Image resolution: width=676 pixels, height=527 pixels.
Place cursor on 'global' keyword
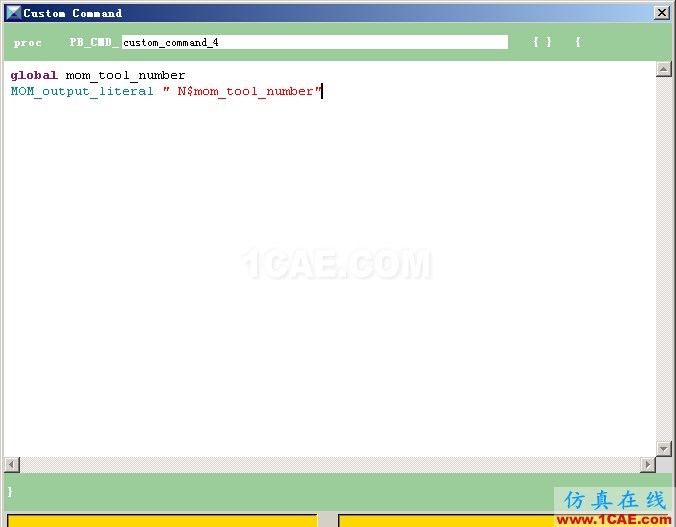point(34,75)
